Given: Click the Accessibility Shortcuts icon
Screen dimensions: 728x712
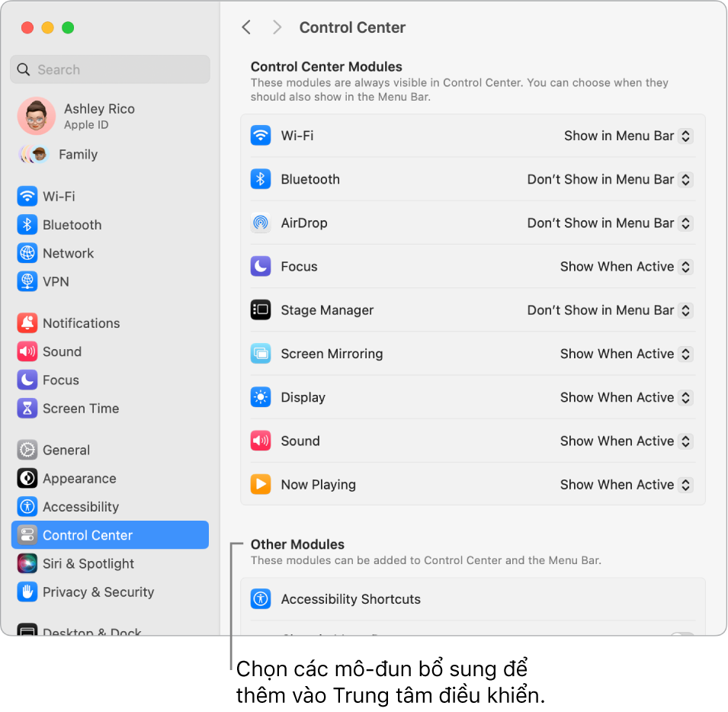Looking at the screenshot, I should click(x=261, y=598).
